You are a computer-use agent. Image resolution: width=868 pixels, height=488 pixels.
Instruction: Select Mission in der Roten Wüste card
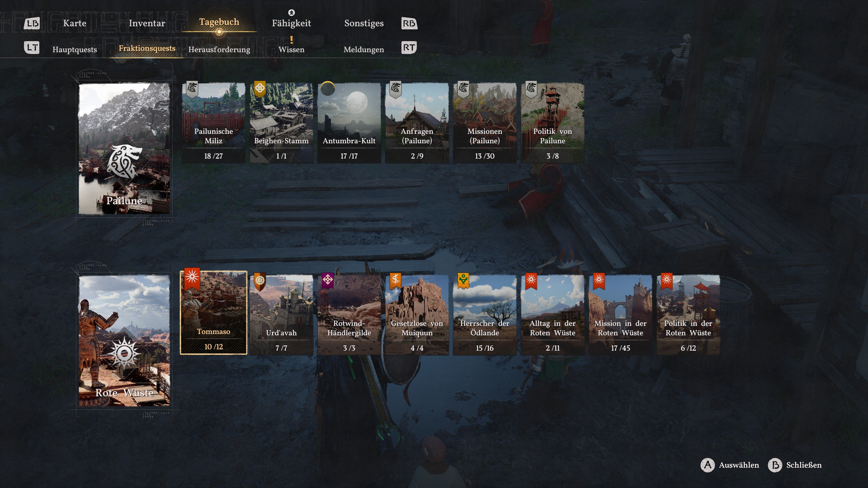[620, 315]
